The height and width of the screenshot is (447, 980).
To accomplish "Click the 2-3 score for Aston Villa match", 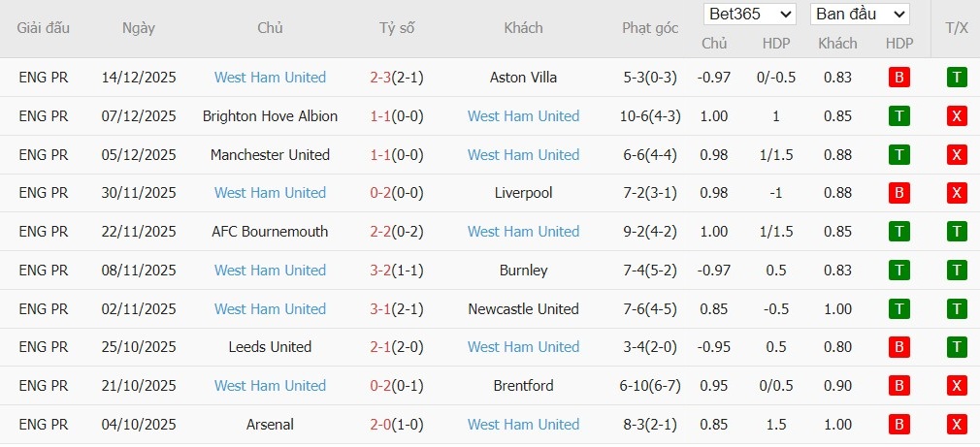I will pos(379,78).
